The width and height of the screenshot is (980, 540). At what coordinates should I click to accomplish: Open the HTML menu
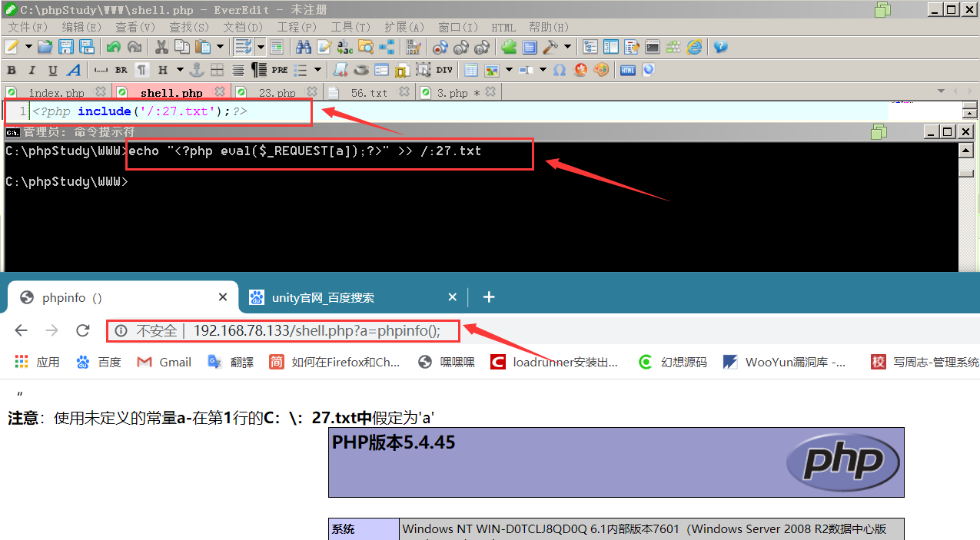coord(503,28)
